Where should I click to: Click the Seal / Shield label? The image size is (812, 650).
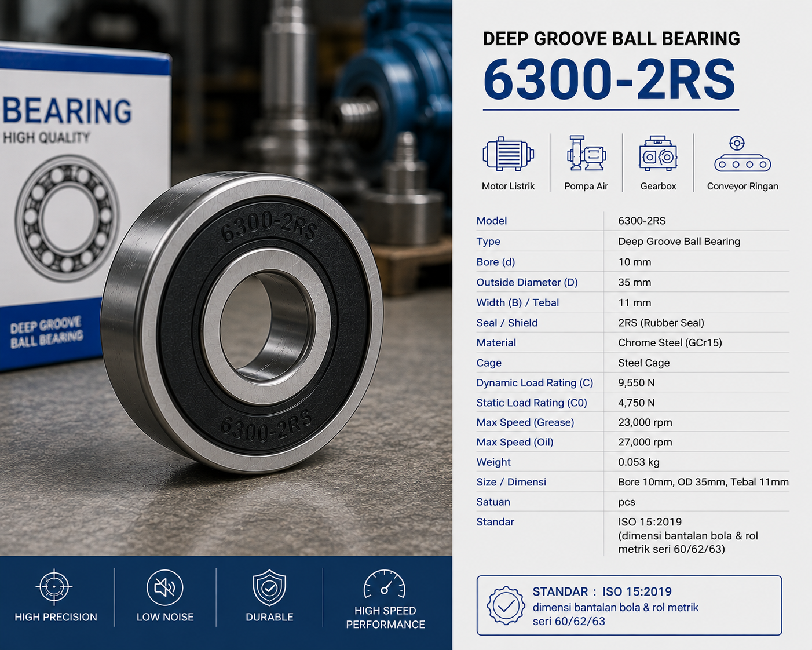(507, 323)
